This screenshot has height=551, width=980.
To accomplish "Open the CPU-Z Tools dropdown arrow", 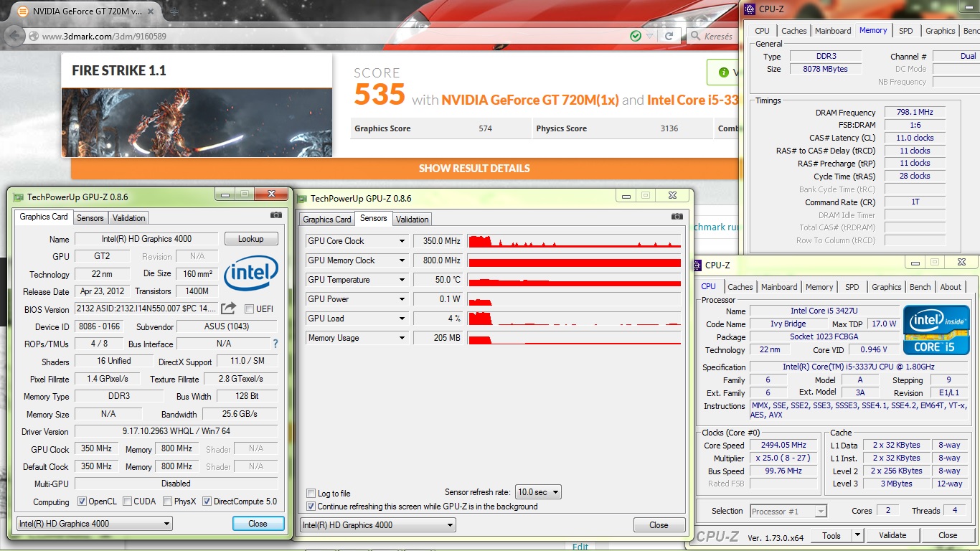I will pos(857,535).
